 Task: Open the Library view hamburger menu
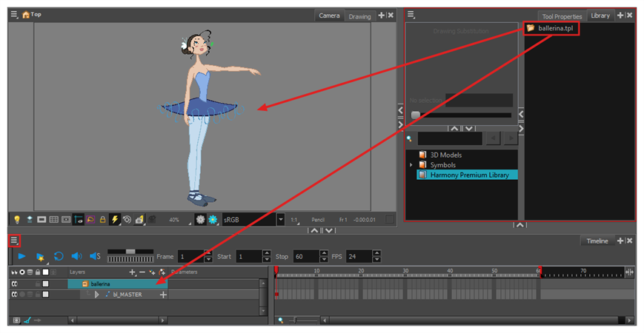[x=411, y=15]
